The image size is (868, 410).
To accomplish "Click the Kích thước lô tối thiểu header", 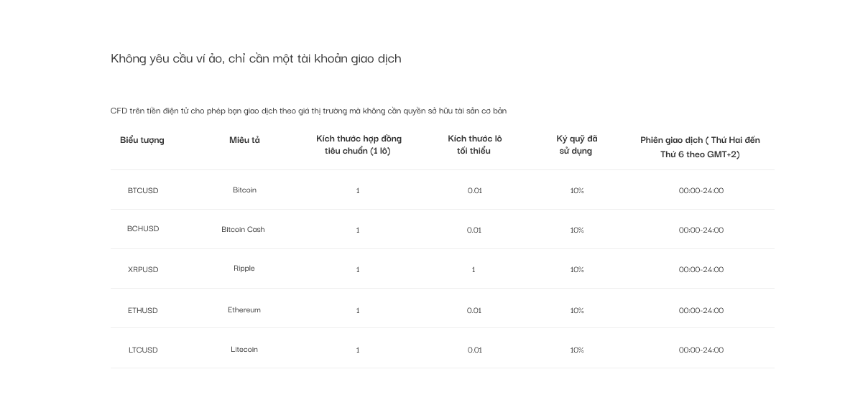I will (474, 144).
